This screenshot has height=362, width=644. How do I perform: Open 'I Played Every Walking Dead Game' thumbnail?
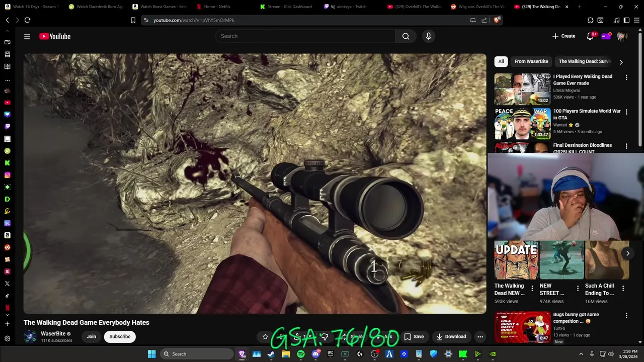(x=522, y=89)
